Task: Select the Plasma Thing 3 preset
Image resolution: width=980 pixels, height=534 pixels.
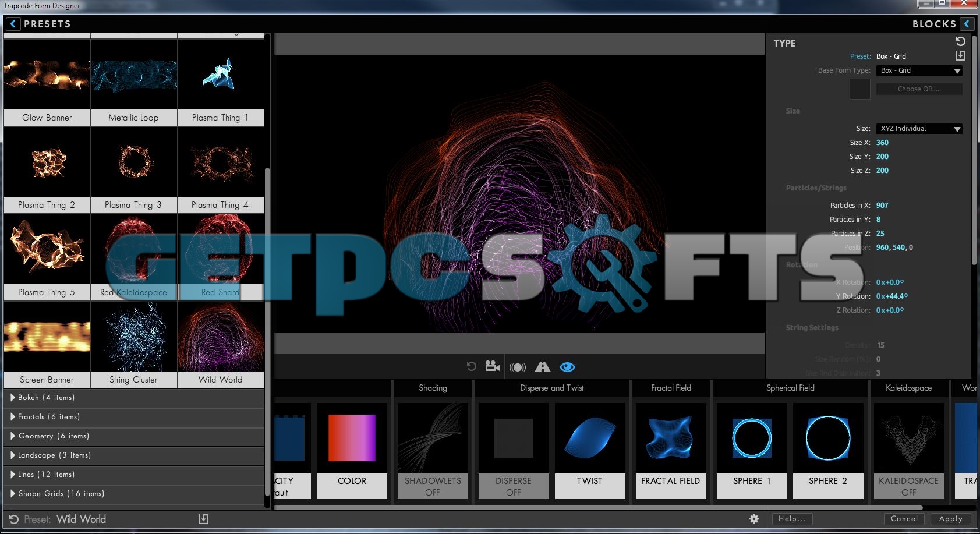Action: coord(134,170)
